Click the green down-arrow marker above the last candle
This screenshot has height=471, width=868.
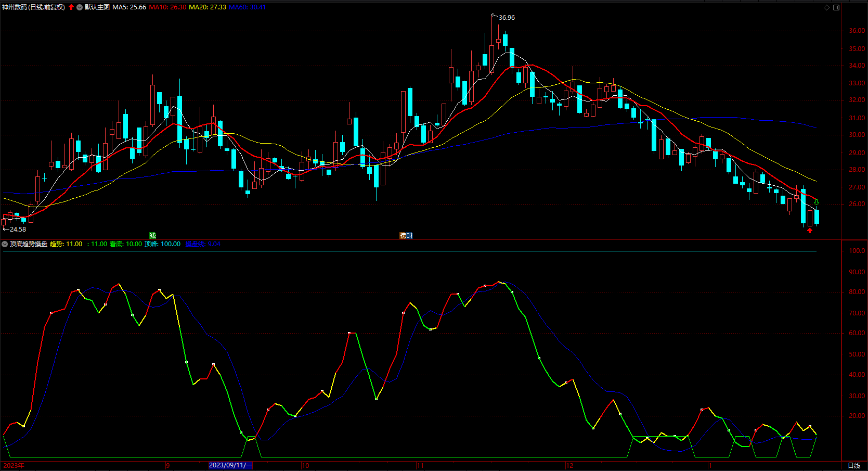click(x=817, y=202)
